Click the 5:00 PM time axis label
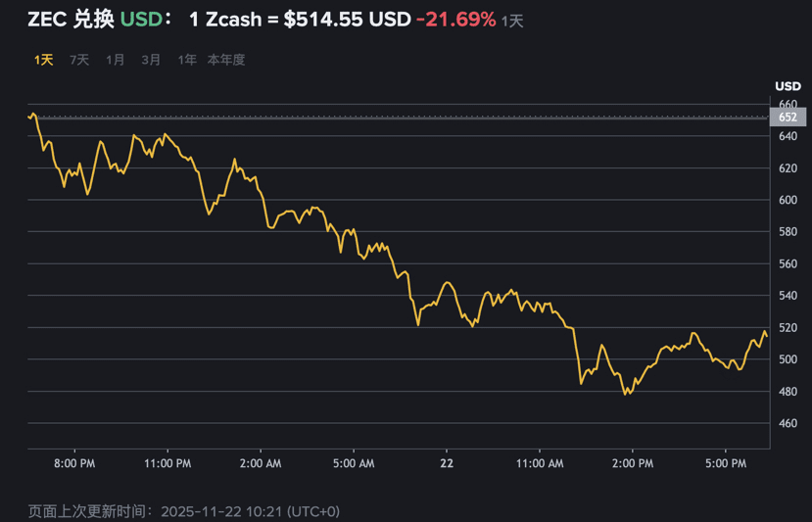812x522 pixels. [x=725, y=462]
